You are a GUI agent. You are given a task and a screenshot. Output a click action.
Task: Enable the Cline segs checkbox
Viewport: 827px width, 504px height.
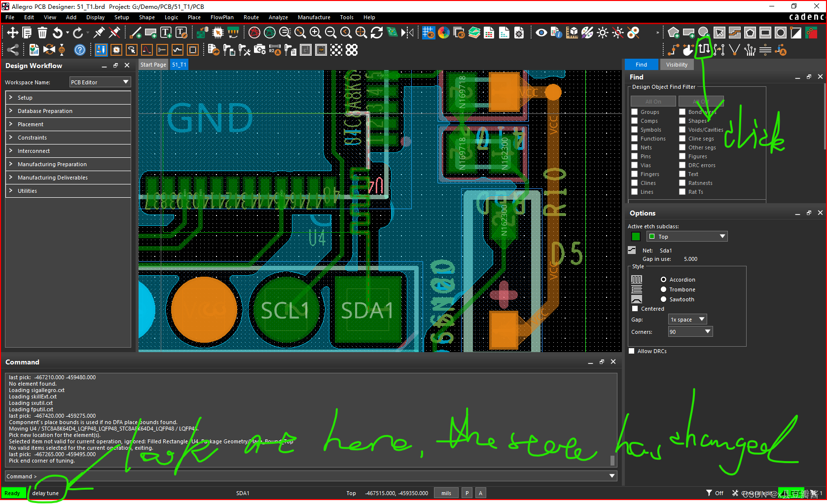pyautogui.click(x=683, y=139)
